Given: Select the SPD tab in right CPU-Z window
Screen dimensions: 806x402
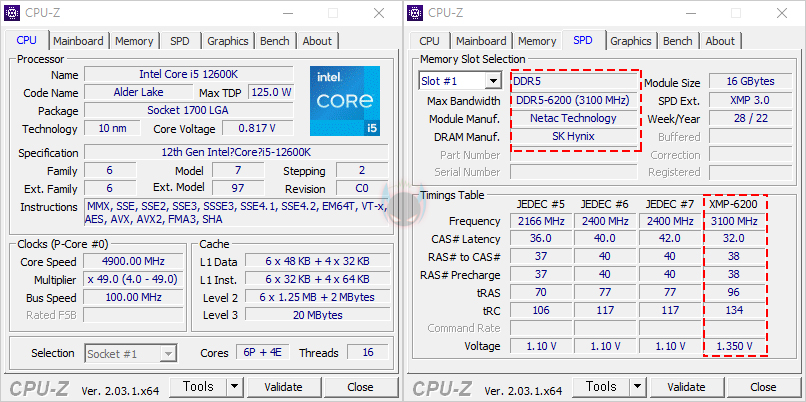Looking at the screenshot, I should click(582, 40).
